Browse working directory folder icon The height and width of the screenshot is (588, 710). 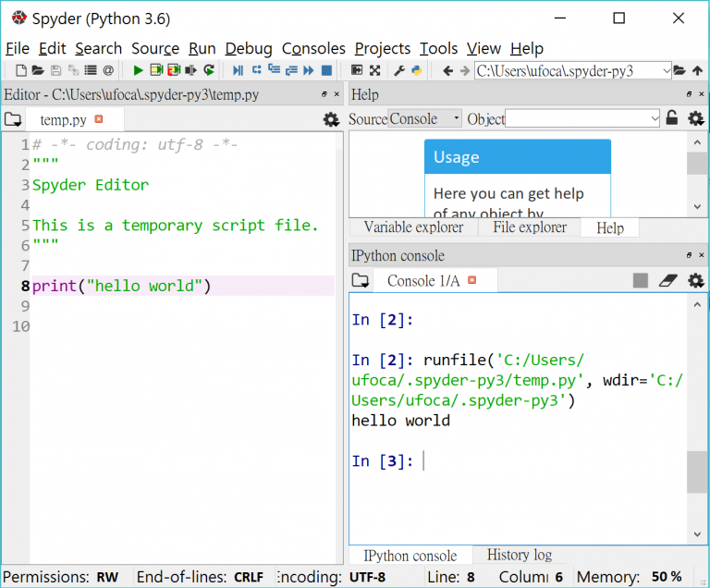click(679, 70)
